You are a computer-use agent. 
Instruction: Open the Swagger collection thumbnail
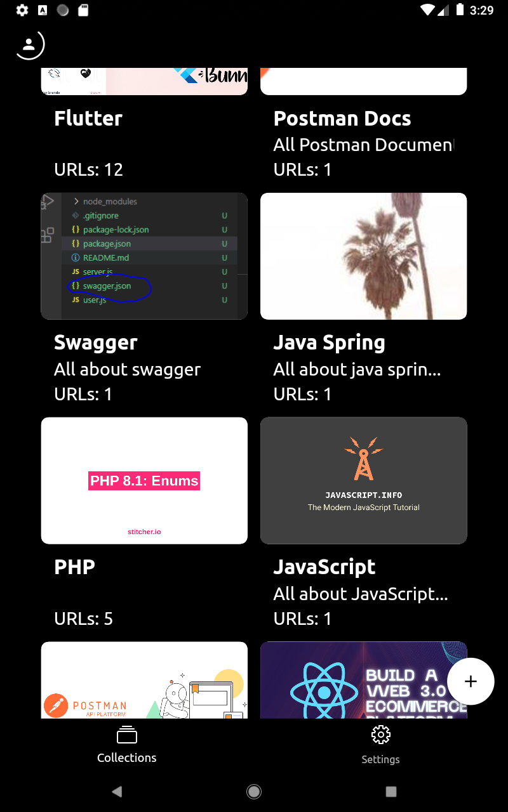(144, 256)
